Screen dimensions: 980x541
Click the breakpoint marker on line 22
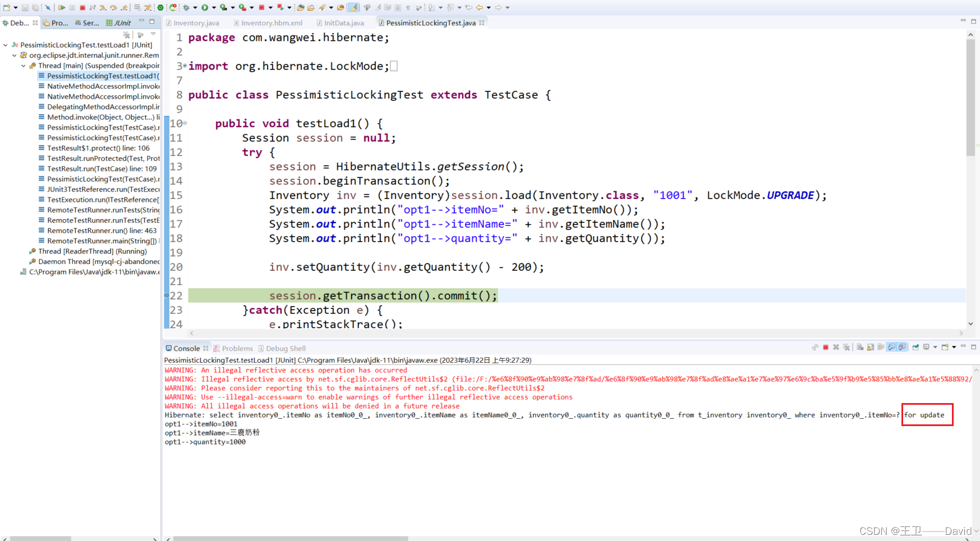pos(166,295)
